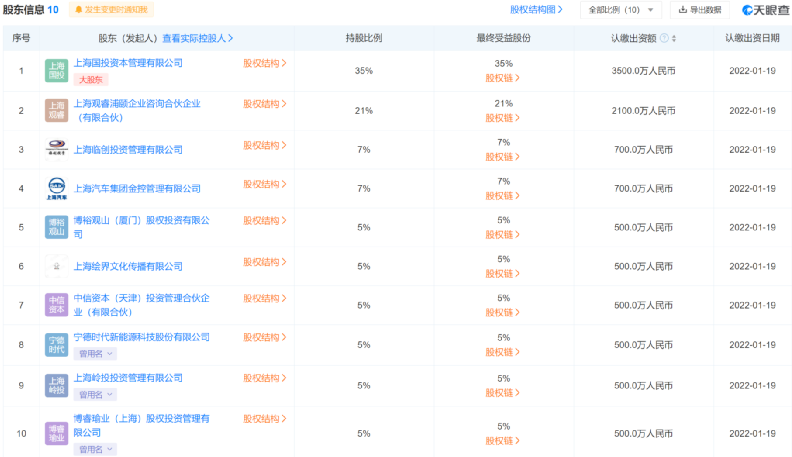Click the 中信资本 purple logo badge
Image resolution: width=792 pixels, height=457 pixels.
56,305
